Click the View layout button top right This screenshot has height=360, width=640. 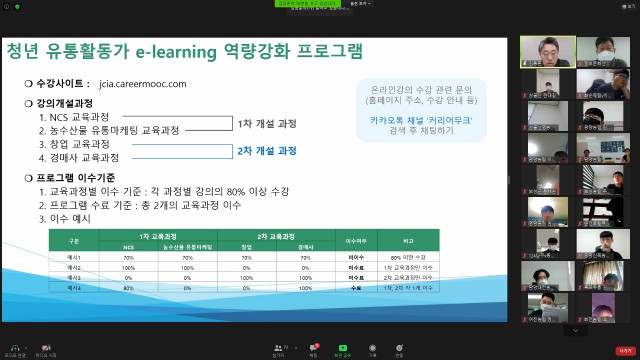pyautogui.click(x=629, y=7)
